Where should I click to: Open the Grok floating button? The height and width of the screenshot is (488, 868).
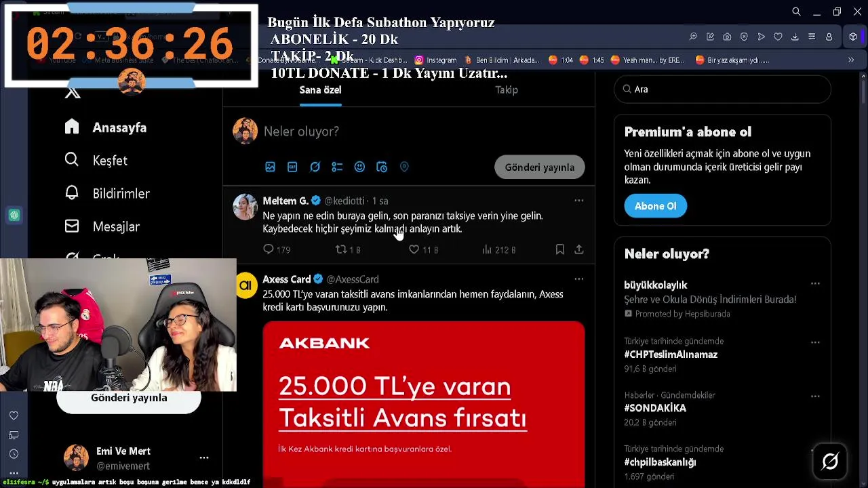(x=830, y=462)
